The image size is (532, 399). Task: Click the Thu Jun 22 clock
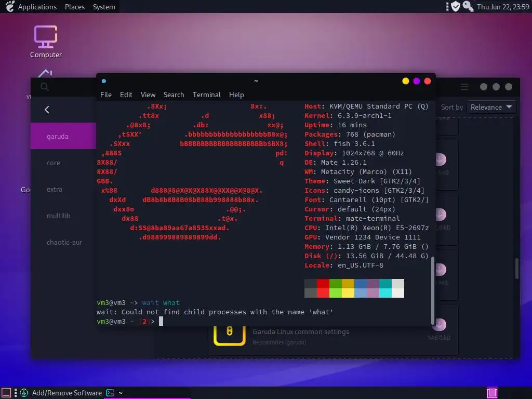coord(503,7)
